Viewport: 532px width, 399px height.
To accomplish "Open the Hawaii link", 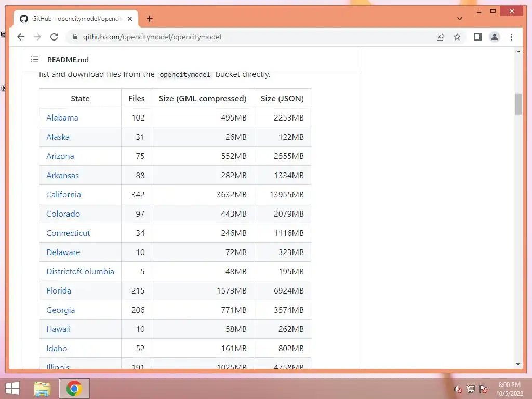I will 58,329.
